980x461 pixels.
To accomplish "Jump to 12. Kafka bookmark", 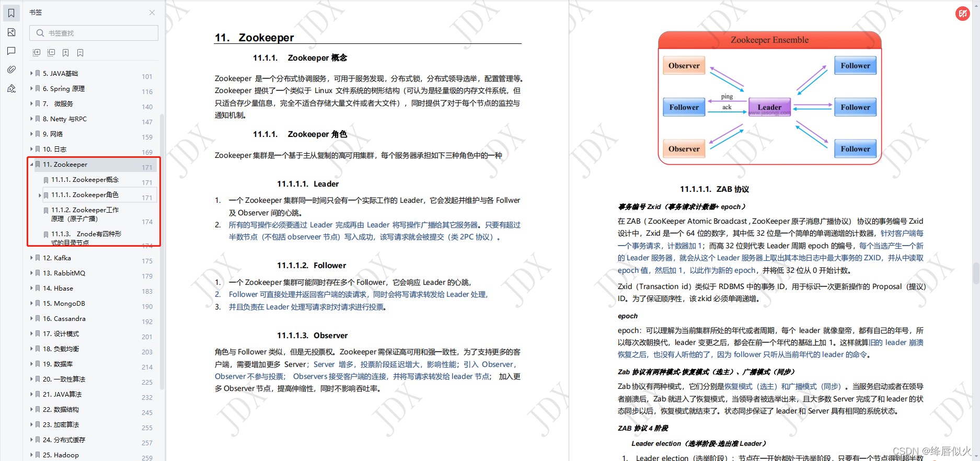I will [56, 258].
